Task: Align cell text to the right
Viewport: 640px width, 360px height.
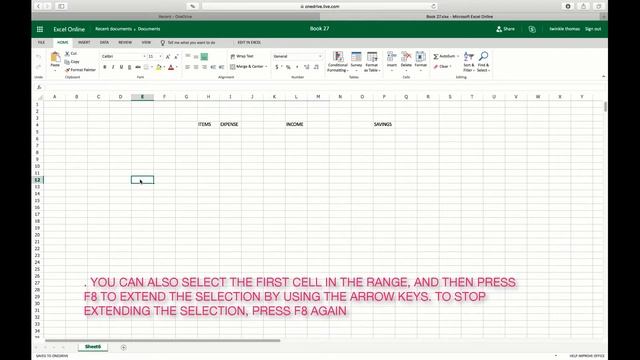Action: [204, 67]
